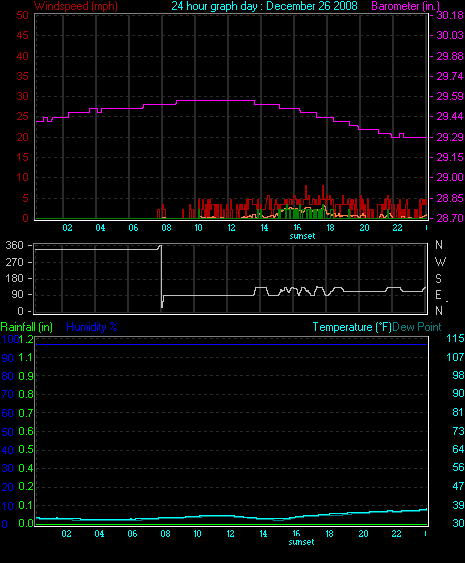Click the 360 wind direction scale value

tap(14, 246)
